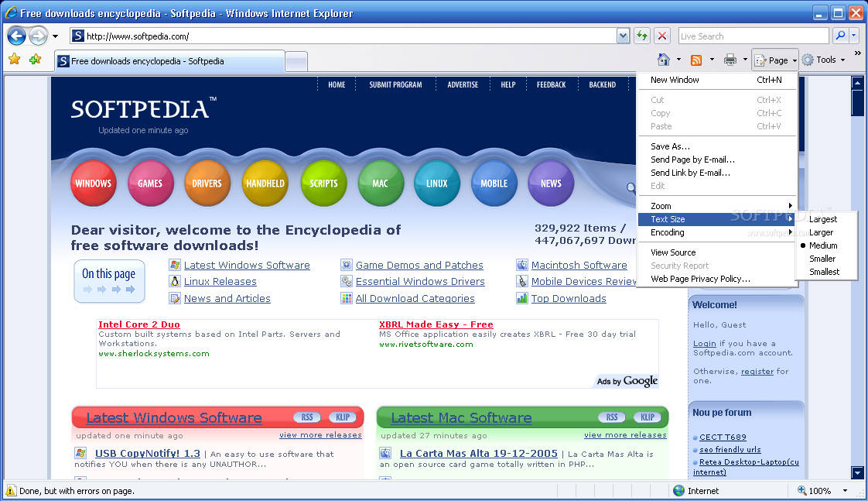Choose View Source menu item
The height and width of the screenshot is (501, 868).
click(x=717, y=252)
